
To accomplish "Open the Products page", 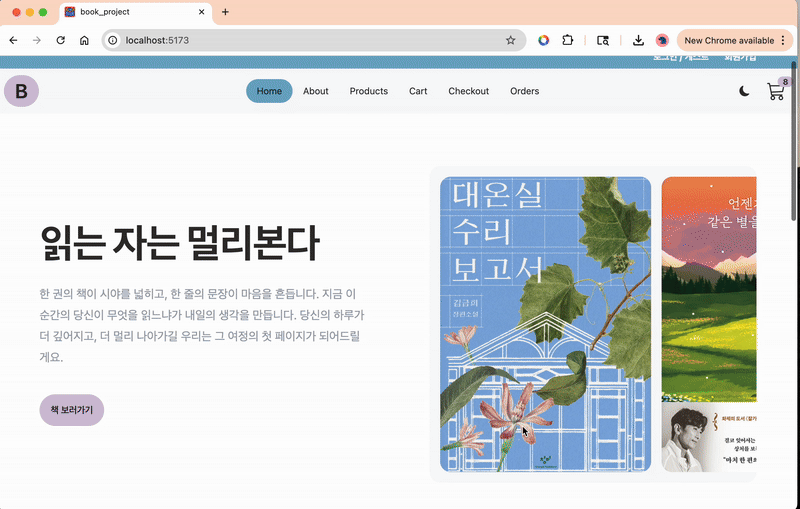I will (x=369, y=91).
